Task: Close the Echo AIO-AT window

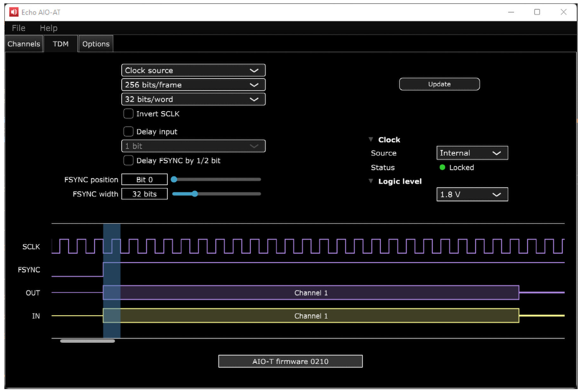Action: [x=563, y=12]
